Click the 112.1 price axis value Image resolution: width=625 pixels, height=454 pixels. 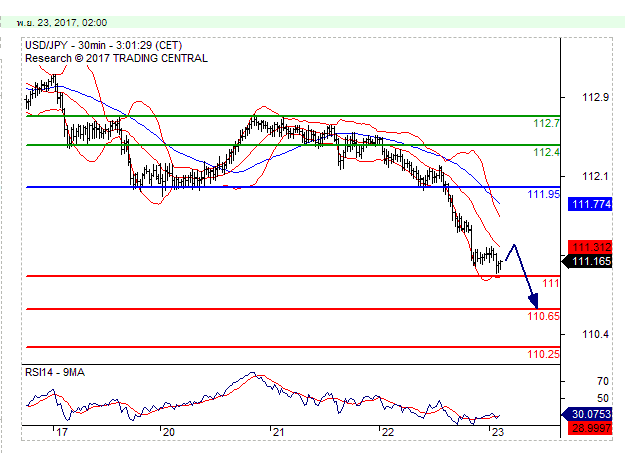point(596,176)
